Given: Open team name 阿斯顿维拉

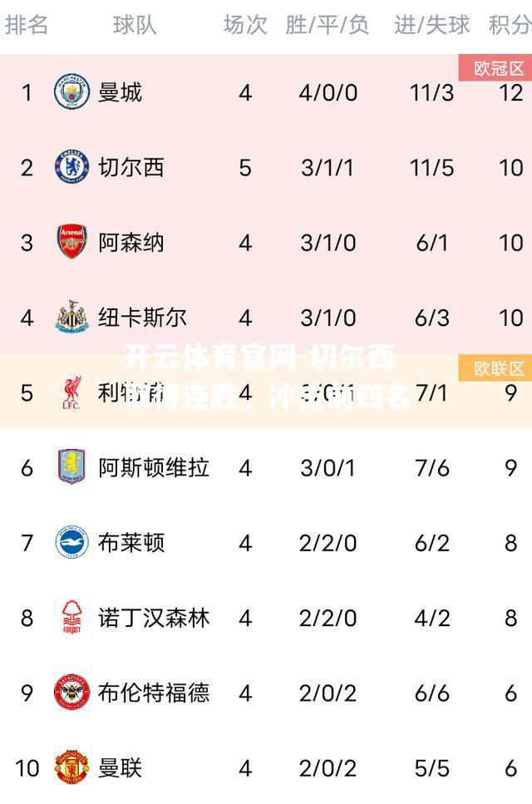Looking at the screenshot, I should (x=154, y=467).
